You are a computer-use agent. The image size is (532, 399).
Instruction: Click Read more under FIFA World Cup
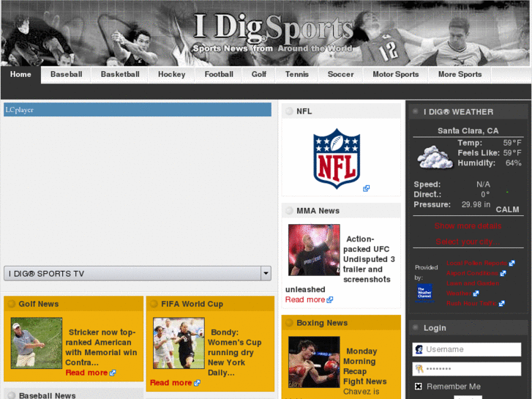click(171, 383)
